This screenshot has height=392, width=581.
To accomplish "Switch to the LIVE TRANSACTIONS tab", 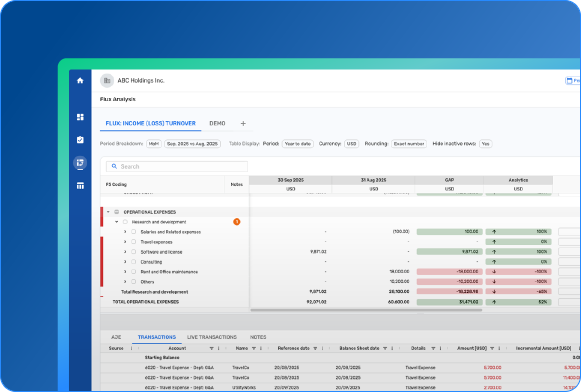I will point(212,337).
